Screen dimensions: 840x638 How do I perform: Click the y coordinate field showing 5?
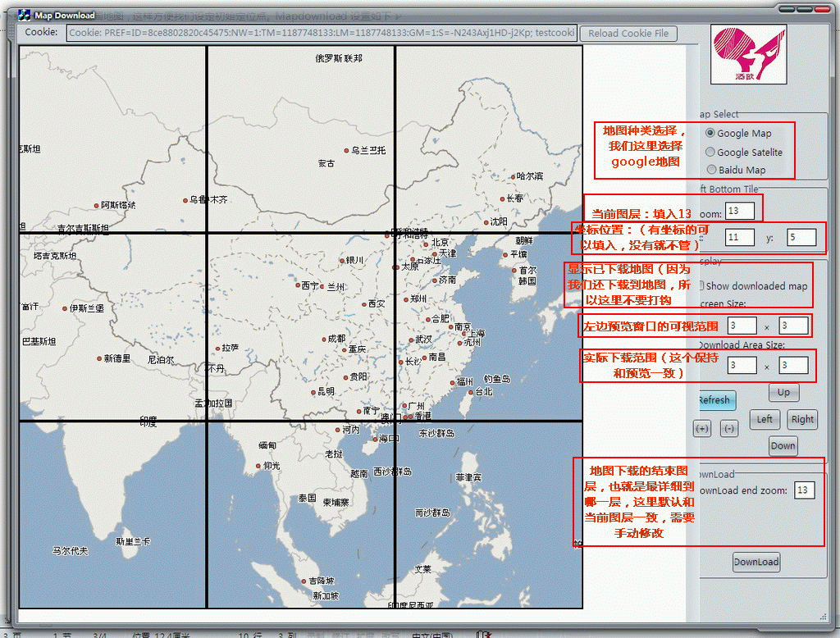pyautogui.click(x=801, y=237)
